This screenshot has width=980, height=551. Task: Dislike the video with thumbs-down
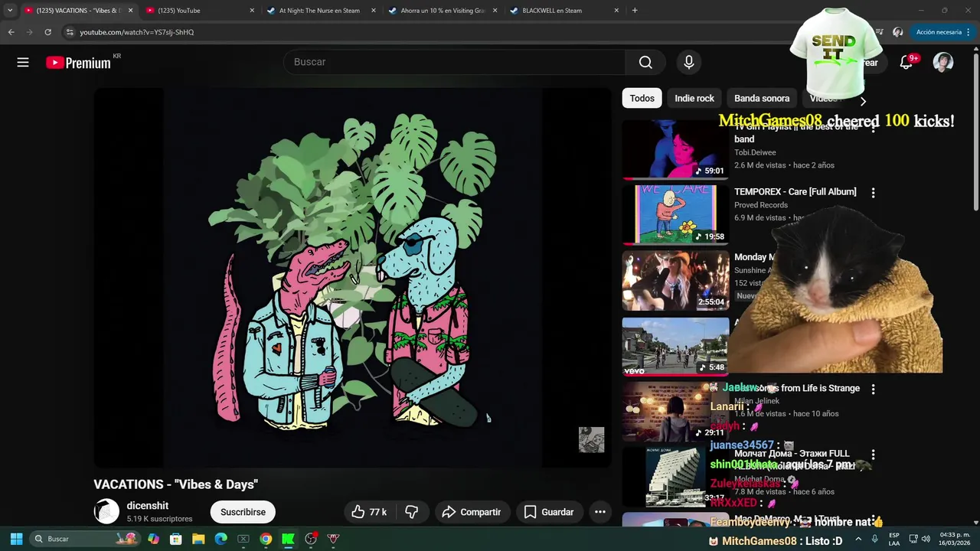411,512
